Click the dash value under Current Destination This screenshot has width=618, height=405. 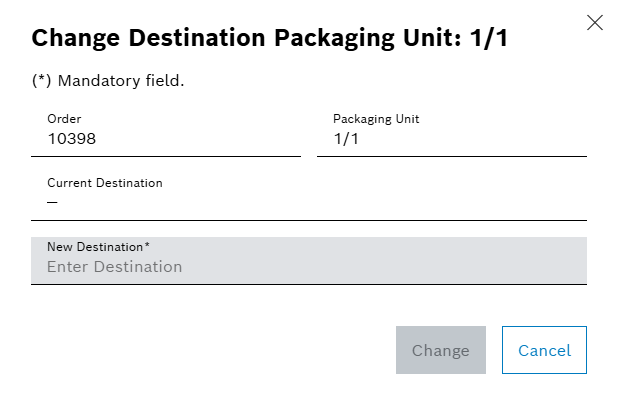53,203
